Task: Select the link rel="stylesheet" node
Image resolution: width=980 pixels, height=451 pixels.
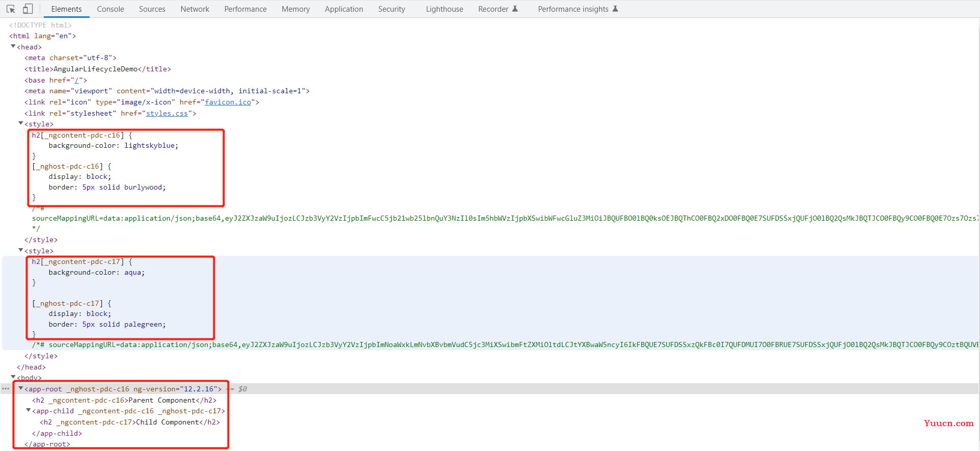Action: coord(110,113)
